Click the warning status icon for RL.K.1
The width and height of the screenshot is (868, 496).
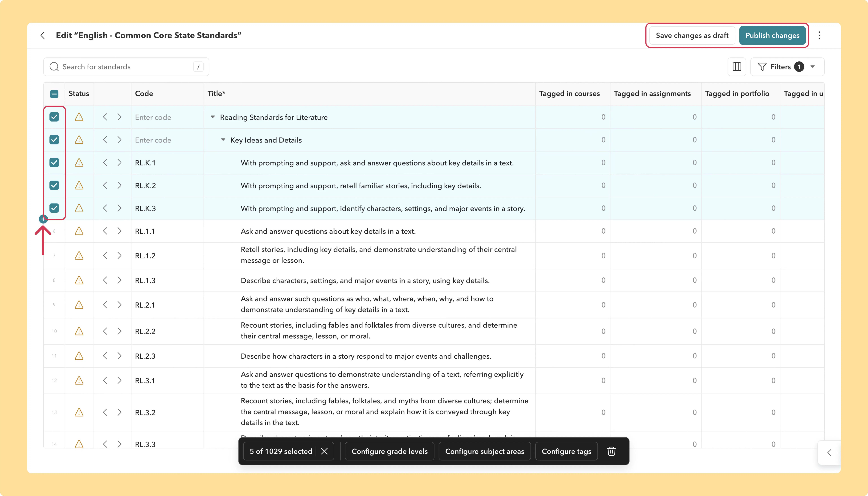coord(79,163)
